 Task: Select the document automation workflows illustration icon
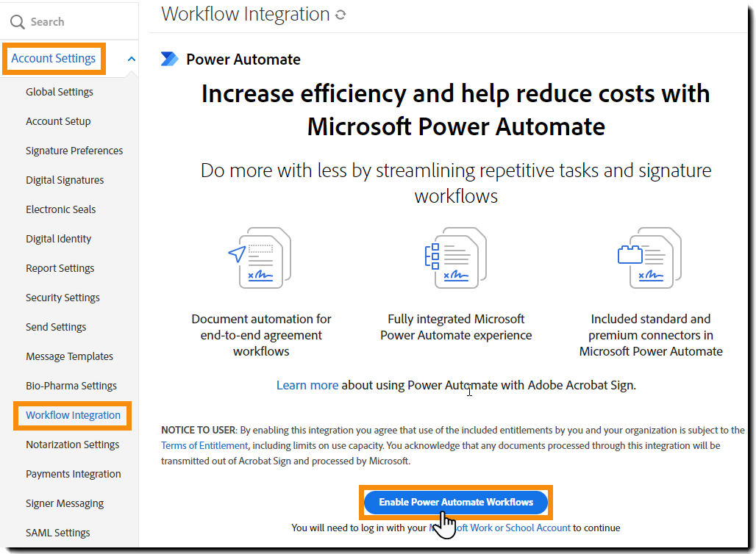pos(261,258)
